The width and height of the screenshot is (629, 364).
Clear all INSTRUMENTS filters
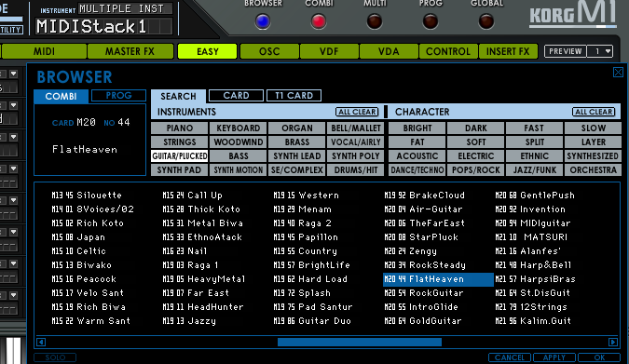357,112
